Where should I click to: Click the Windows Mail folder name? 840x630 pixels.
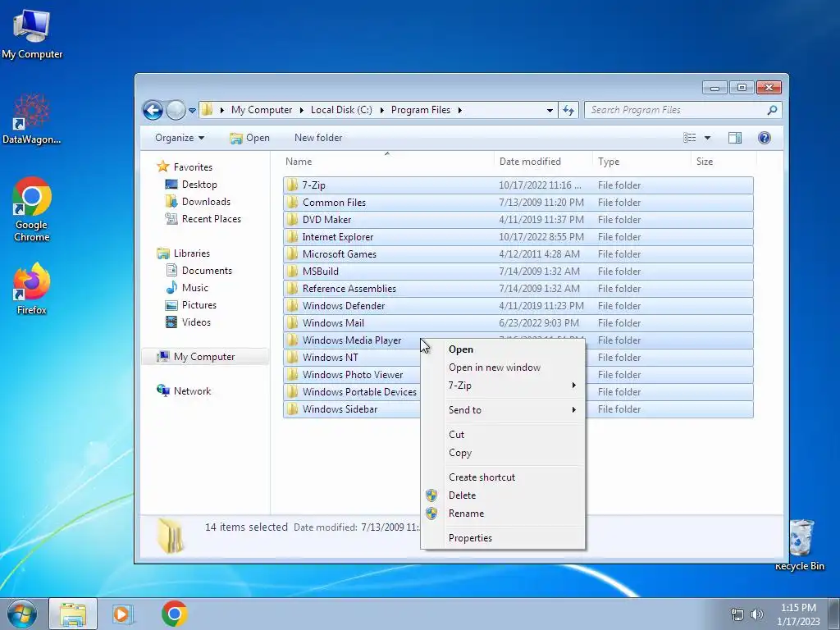point(333,323)
